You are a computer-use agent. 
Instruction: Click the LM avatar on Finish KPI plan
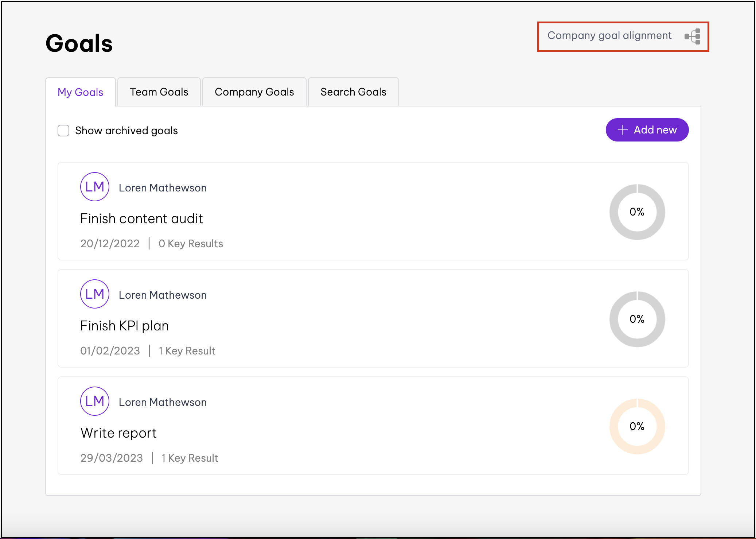(95, 294)
